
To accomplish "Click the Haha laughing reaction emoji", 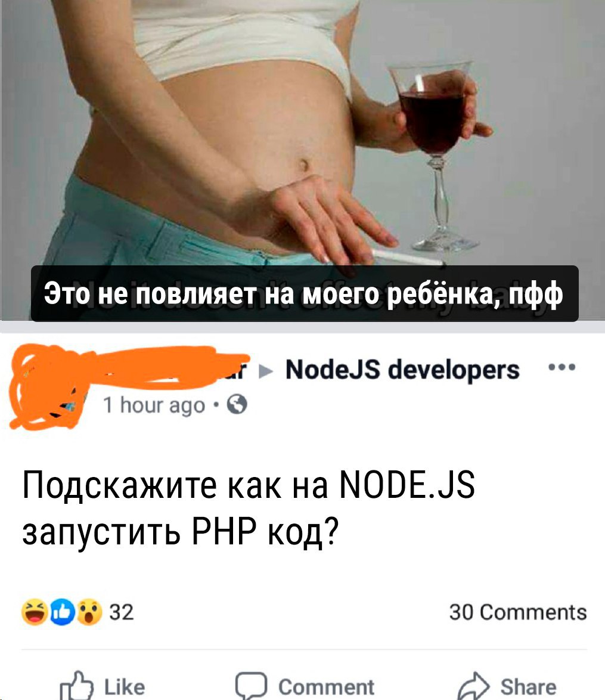I will (x=35, y=612).
